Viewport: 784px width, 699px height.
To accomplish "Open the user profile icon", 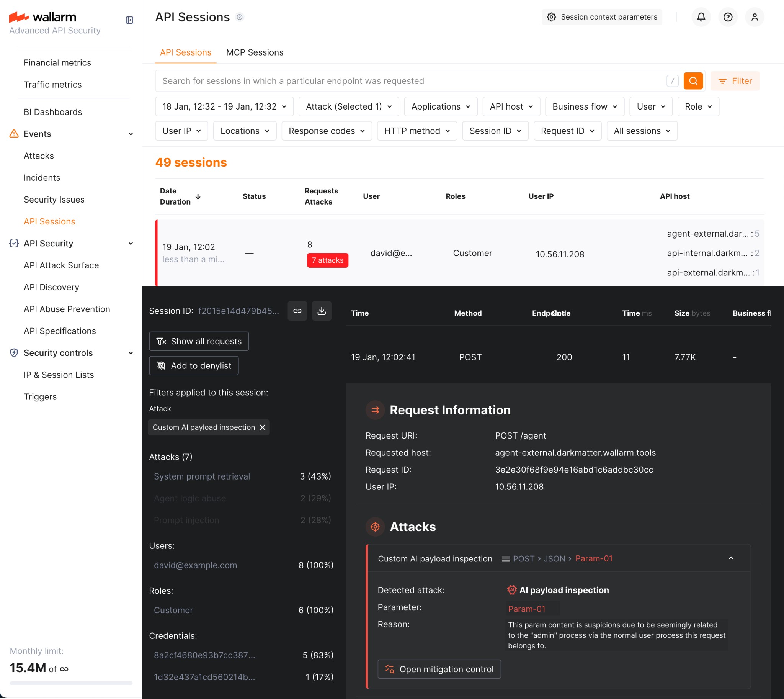I will [755, 17].
